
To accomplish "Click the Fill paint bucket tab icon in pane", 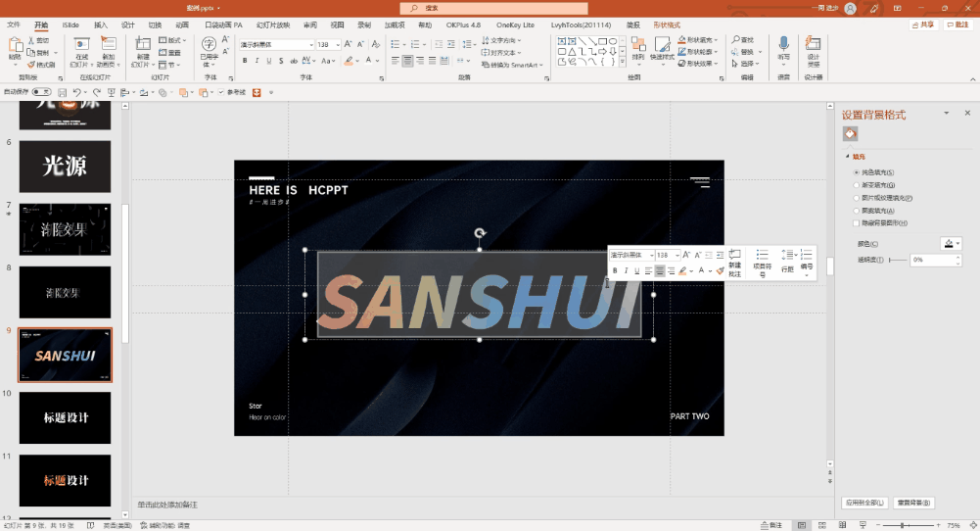I will pyautogui.click(x=850, y=134).
